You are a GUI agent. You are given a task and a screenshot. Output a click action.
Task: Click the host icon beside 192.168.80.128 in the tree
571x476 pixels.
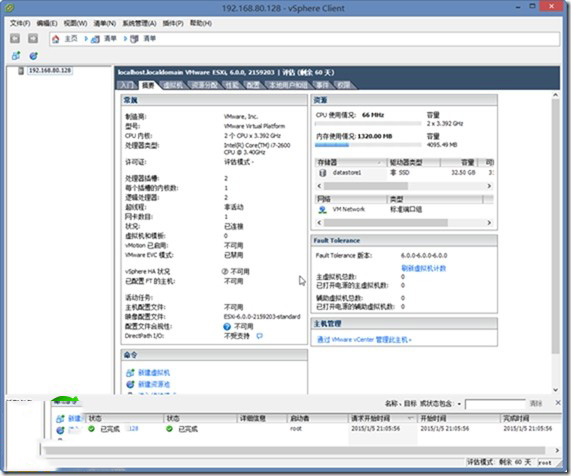pyautogui.click(x=21, y=71)
